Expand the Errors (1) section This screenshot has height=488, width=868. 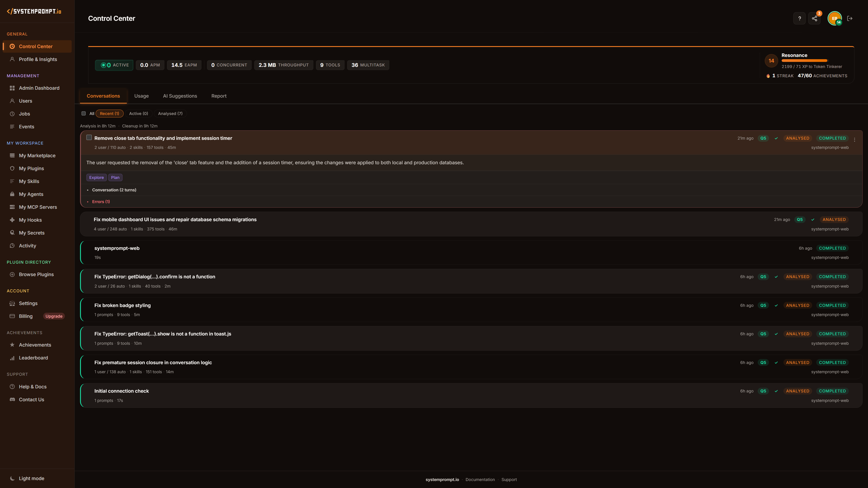[x=101, y=202]
